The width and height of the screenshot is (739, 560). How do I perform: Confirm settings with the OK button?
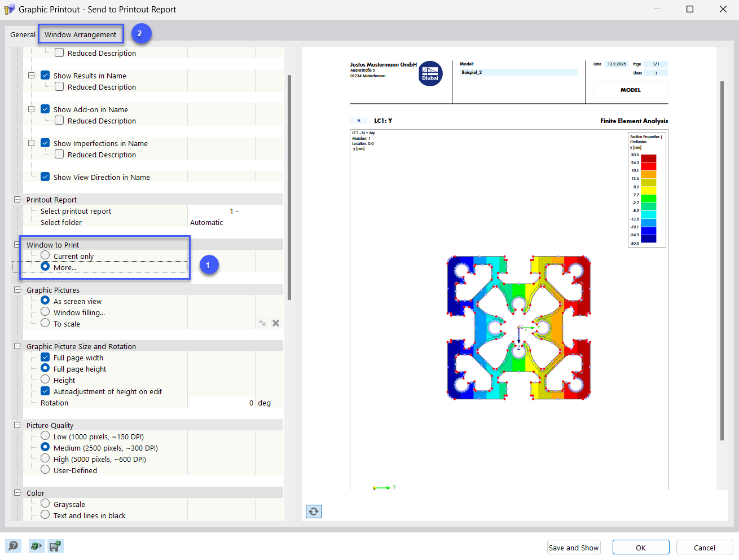640,547
